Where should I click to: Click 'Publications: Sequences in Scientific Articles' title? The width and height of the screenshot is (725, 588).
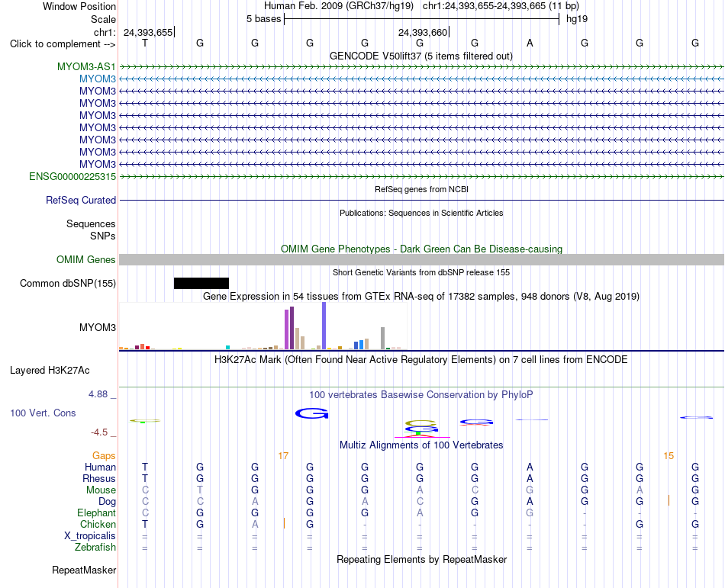tap(421, 213)
